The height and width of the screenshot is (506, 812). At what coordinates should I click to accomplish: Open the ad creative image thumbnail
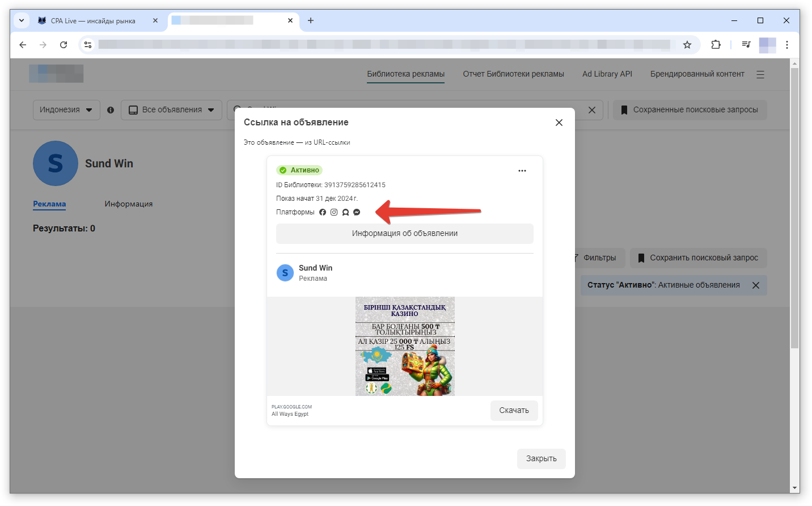(x=405, y=346)
